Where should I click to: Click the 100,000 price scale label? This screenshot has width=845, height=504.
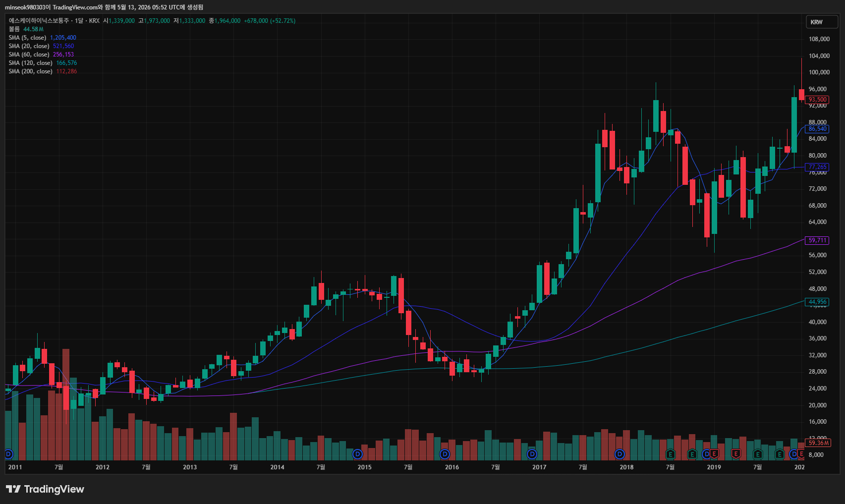click(x=819, y=72)
